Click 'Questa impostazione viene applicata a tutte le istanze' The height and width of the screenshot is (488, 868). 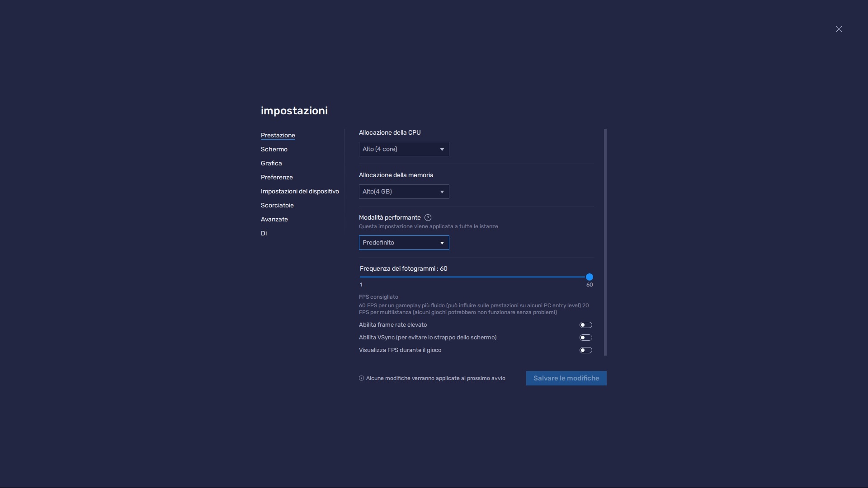(428, 226)
